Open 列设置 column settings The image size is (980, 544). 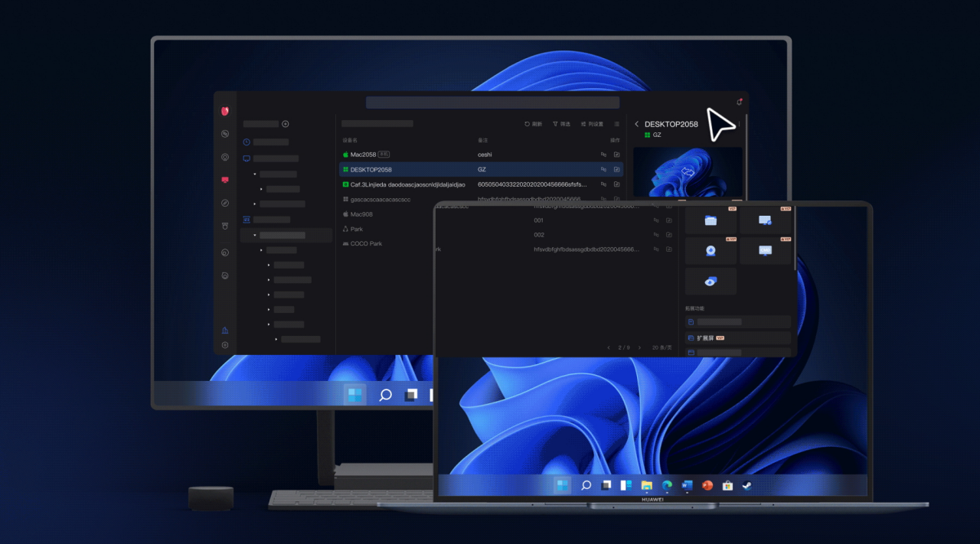point(592,124)
